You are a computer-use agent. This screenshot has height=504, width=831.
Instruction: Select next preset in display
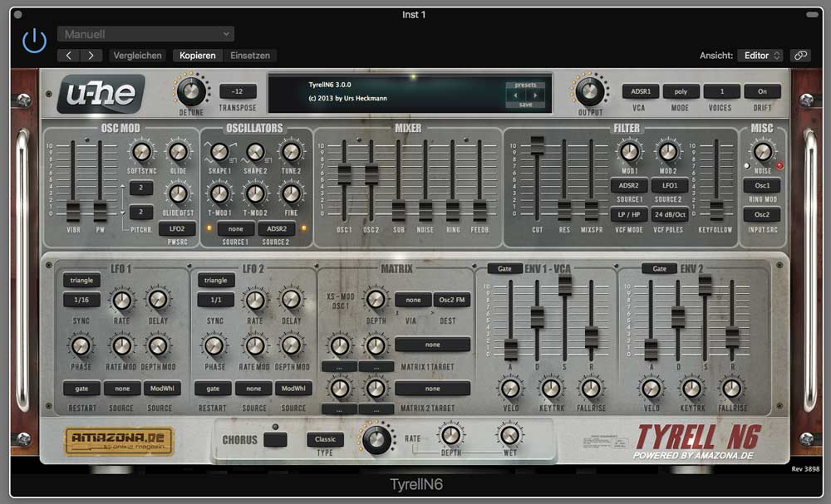point(535,95)
